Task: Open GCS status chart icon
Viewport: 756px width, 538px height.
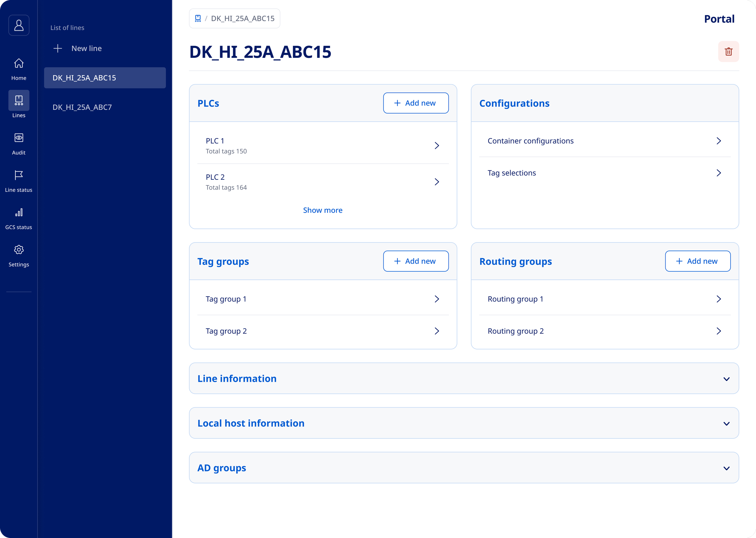Action: coord(19,212)
